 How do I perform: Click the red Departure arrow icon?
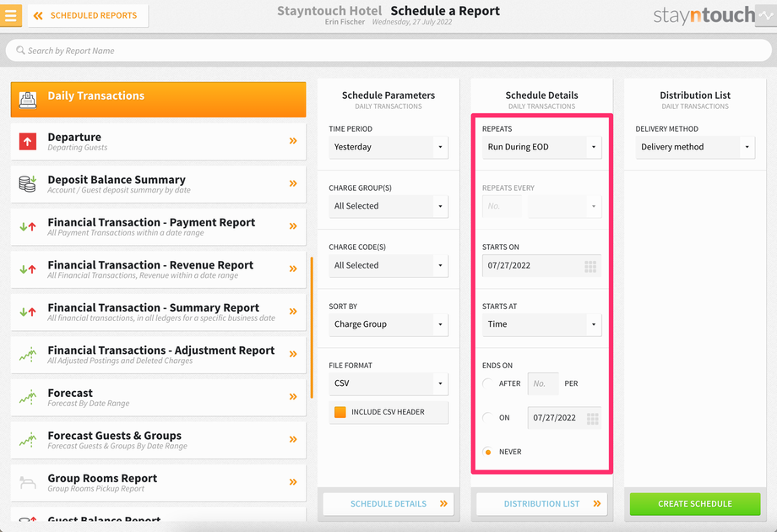click(28, 142)
